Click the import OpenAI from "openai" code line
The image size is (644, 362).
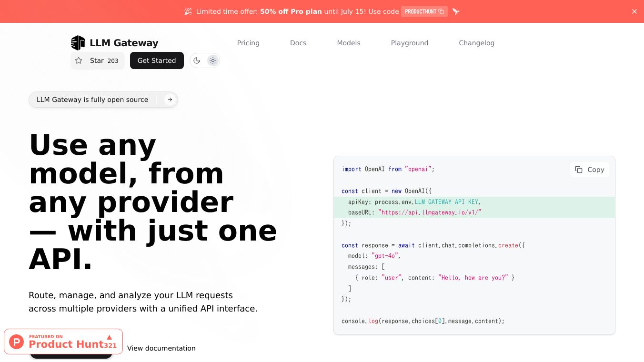tap(388, 169)
